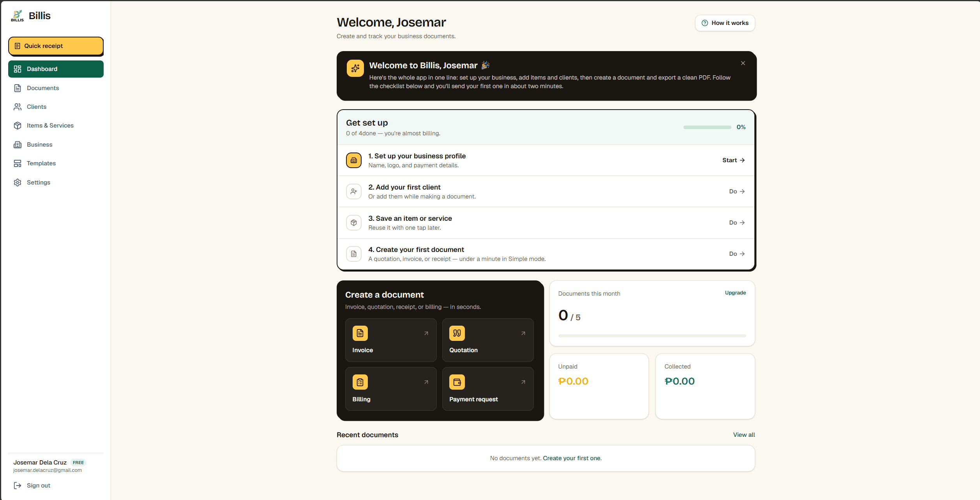The width and height of the screenshot is (980, 500).
Task: Click the 0 / 5 documents count
Action: 569,316
